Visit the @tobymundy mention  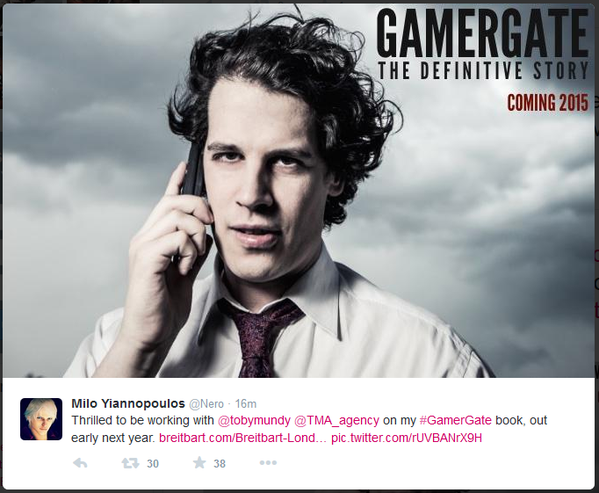tap(254, 420)
